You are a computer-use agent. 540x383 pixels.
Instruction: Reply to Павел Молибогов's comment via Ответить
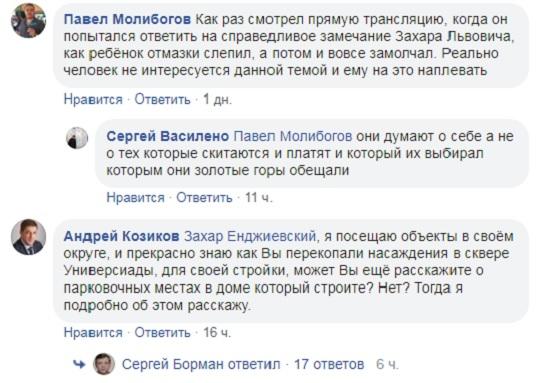click(162, 100)
